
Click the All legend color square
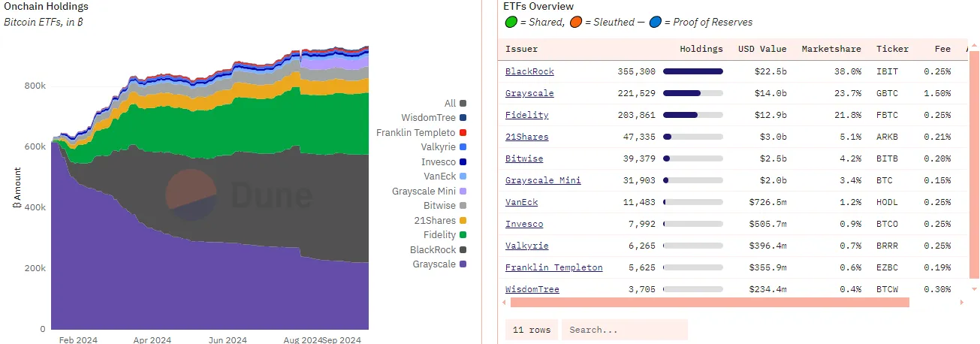(x=463, y=104)
